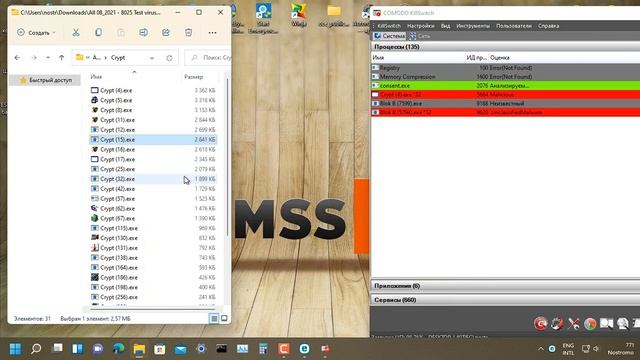The height and width of the screenshot is (360, 640).
Task: Select file Crypt (115).exe
Action: coord(153,228)
